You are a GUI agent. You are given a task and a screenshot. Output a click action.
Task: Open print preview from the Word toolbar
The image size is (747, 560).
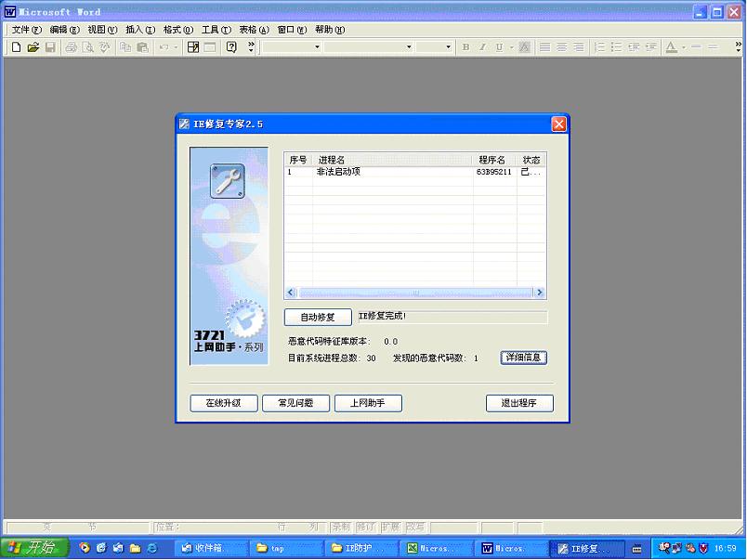point(87,47)
